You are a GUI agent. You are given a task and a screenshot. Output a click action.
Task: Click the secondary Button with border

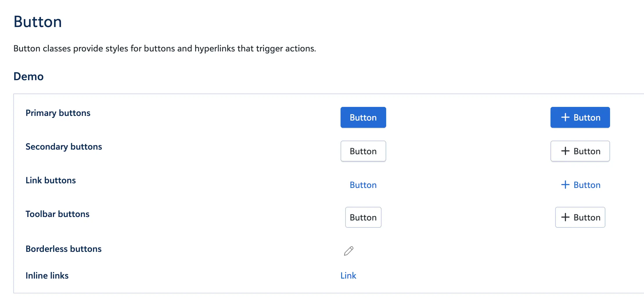(x=363, y=151)
